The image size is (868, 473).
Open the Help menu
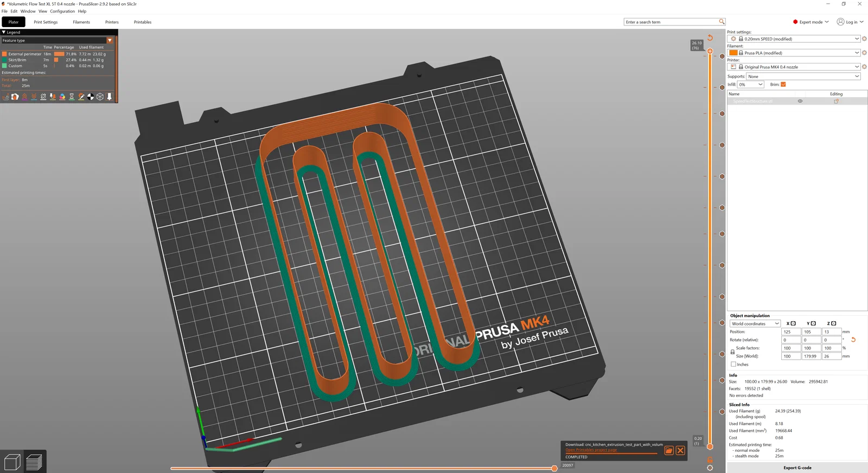pyautogui.click(x=82, y=11)
